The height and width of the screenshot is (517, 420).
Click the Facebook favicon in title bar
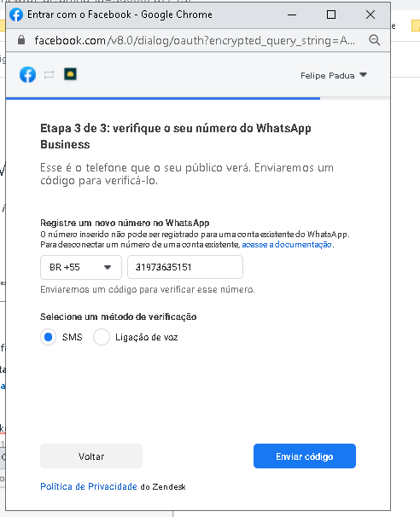(16, 15)
